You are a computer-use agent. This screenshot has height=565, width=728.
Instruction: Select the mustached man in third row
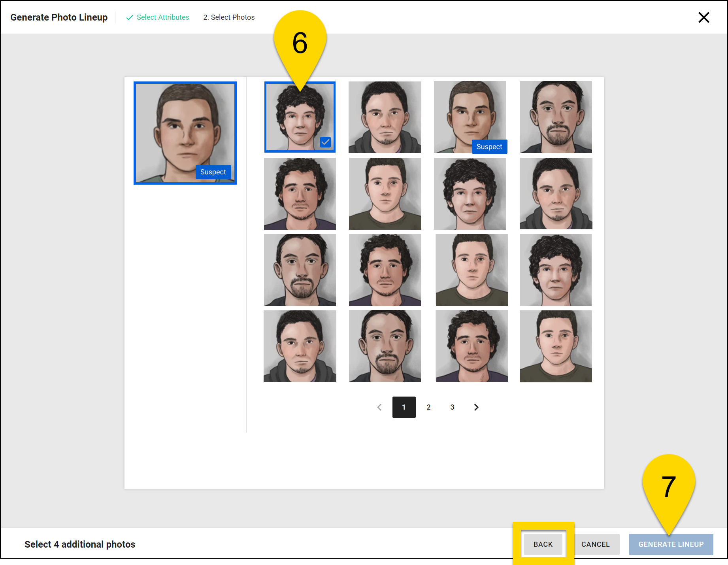[300, 270]
